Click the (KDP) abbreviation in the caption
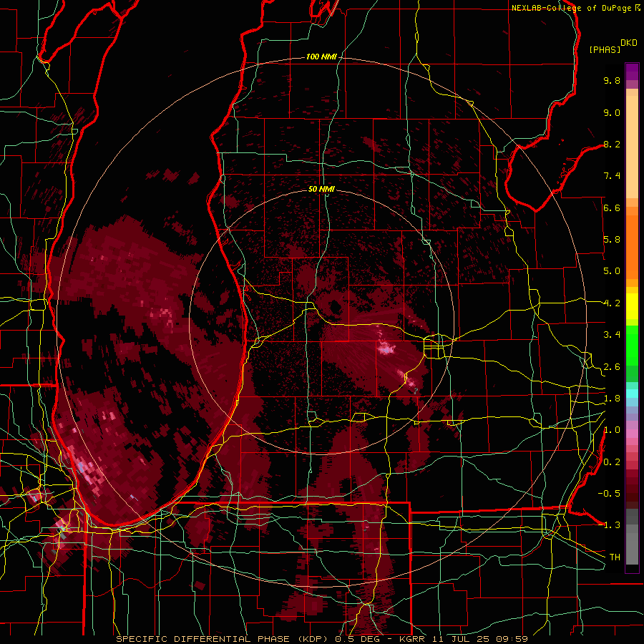This screenshot has height=644, width=644. click(x=314, y=639)
